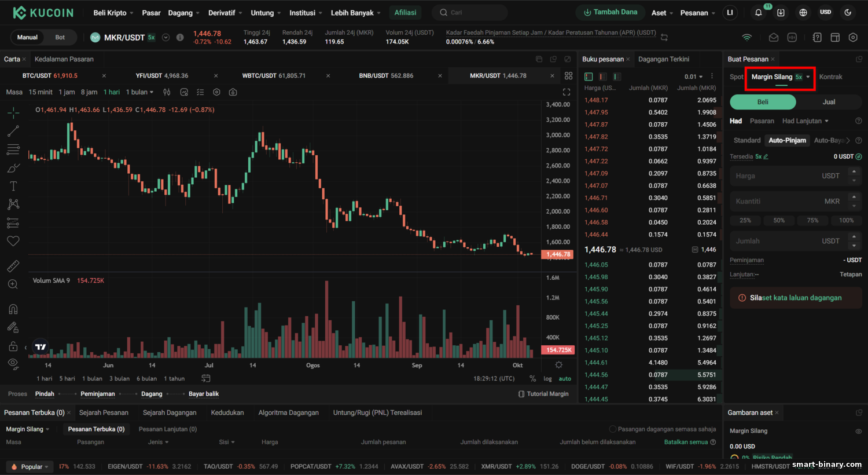Focus the Kuantiti MKR input field

coord(796,201)
